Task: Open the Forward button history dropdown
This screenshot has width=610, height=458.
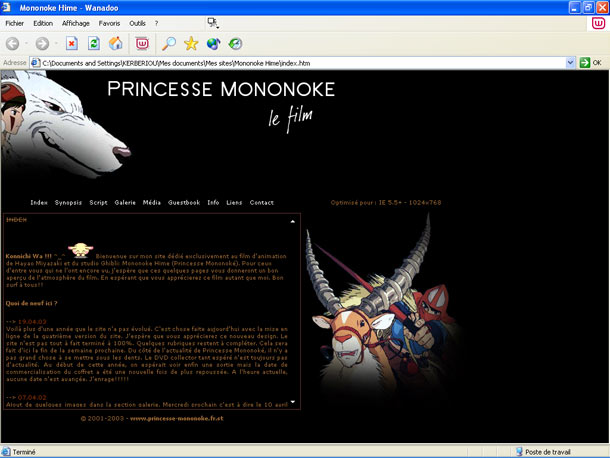Action: (x=56, y=44)
